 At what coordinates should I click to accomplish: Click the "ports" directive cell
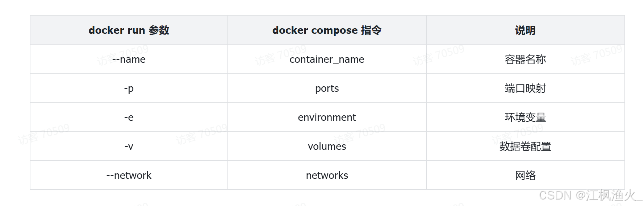[327, 88]
